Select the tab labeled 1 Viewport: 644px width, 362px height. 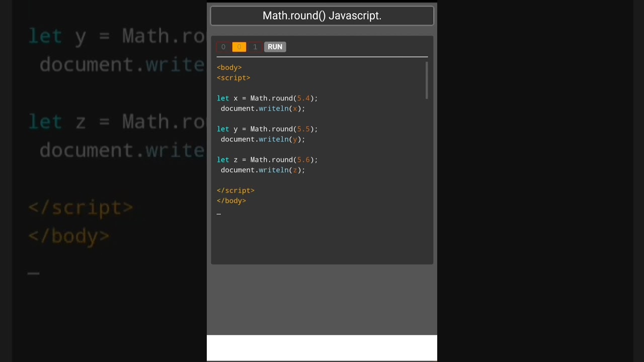[255, 47]
